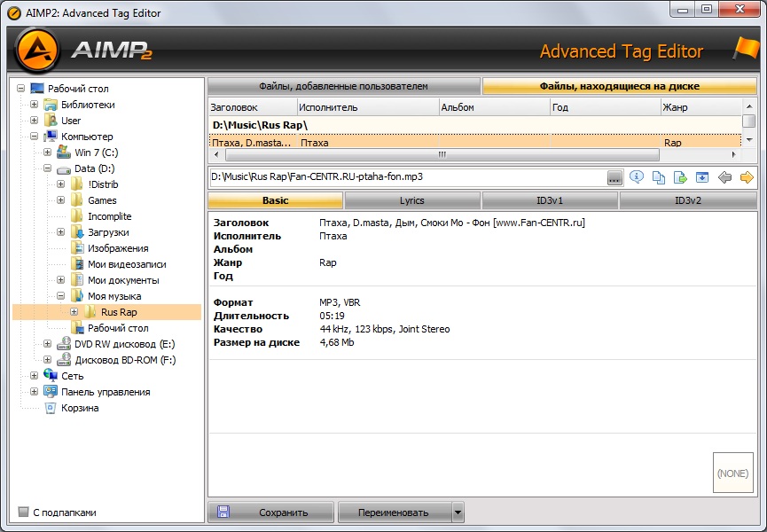Switch to Файлы, добавленные пользователем tab
The image size is (767, 532).
(x=343, y=86)
